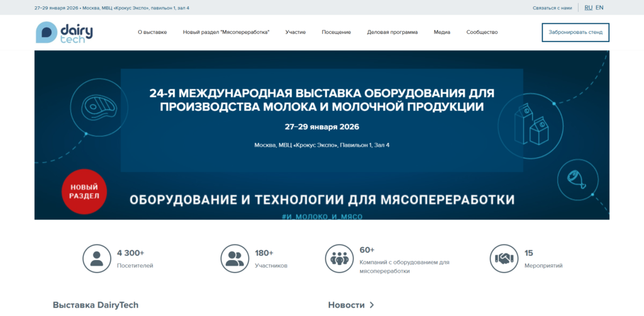Click the Участников label

271,266
